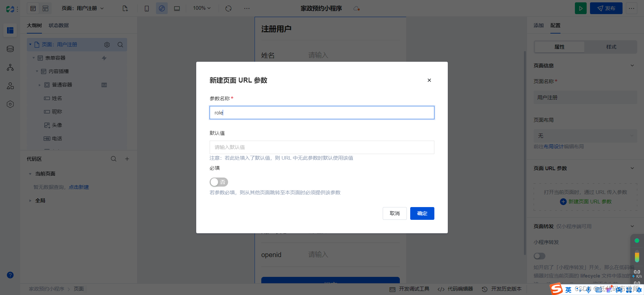Open 开发调试工具 in the bottom bar

(410, 289)
